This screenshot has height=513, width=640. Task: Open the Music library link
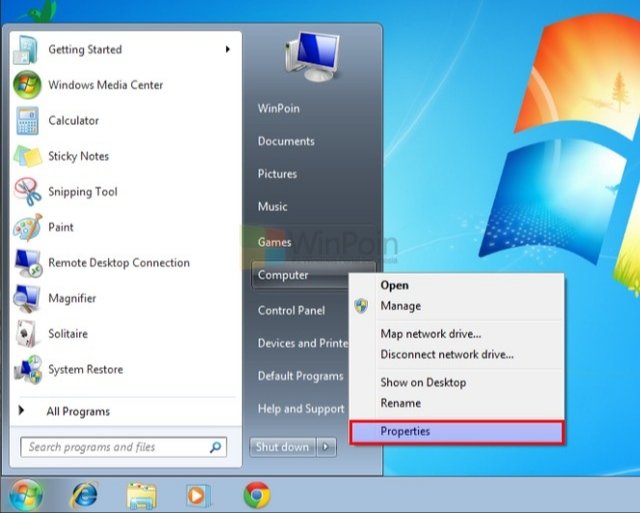tap(272, 207)
